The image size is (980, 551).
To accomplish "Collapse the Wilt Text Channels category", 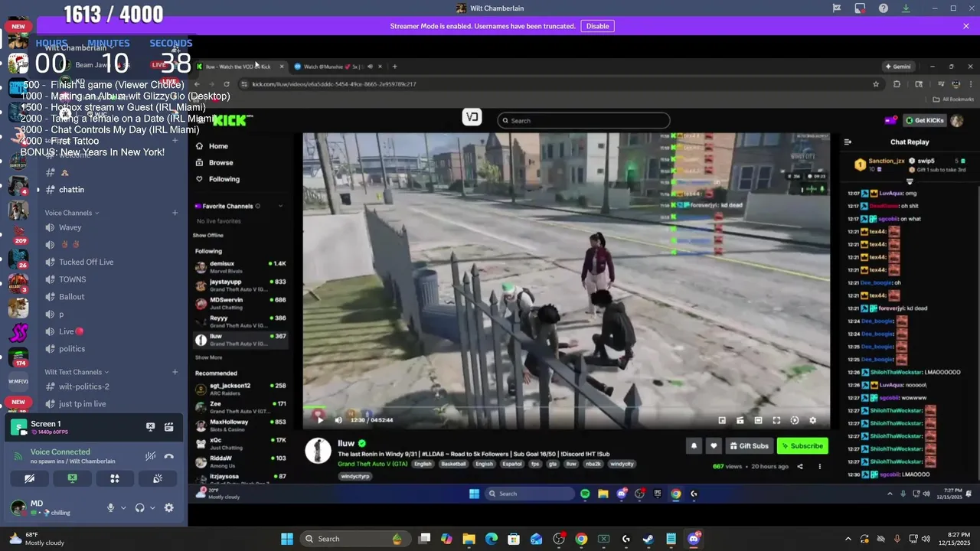I will click(x=77, y=372).
